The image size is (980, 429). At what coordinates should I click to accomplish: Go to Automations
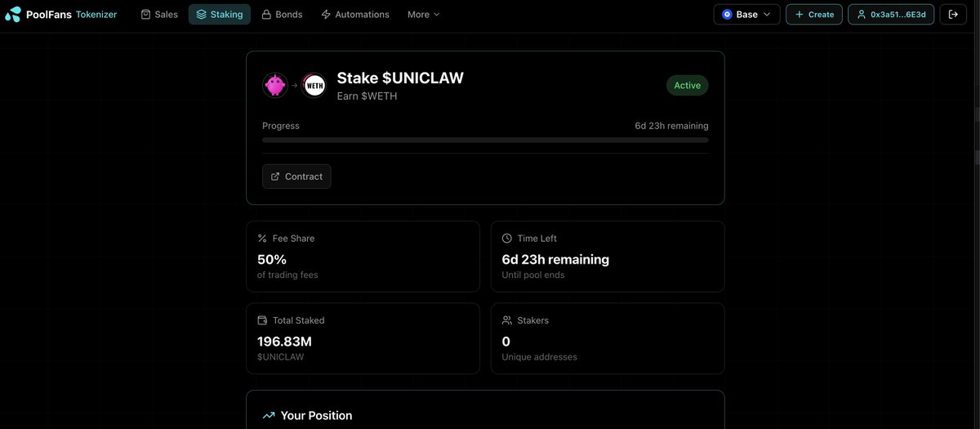354,14
